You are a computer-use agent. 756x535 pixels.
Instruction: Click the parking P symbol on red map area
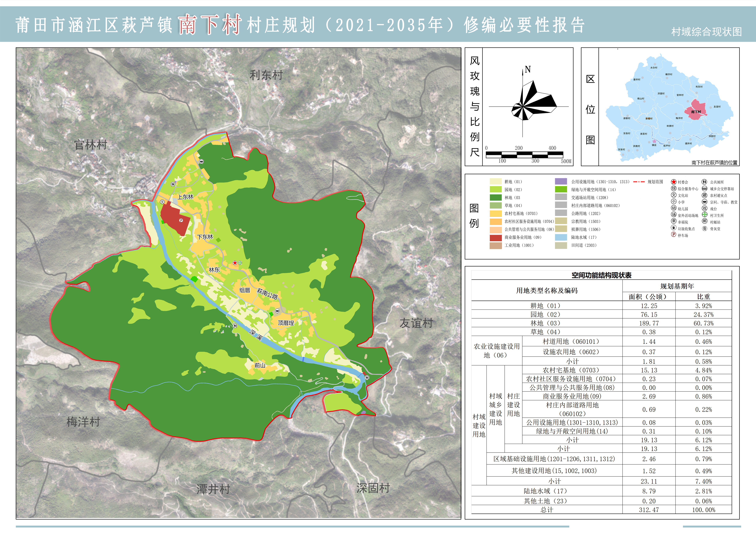tap(181, 220)
